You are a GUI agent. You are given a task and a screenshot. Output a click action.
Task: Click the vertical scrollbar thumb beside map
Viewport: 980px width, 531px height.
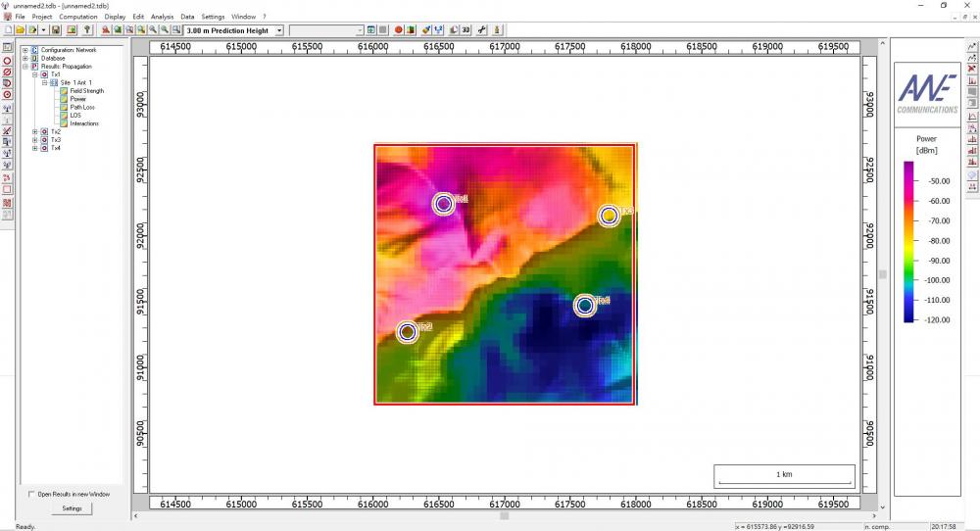[883, 274]
